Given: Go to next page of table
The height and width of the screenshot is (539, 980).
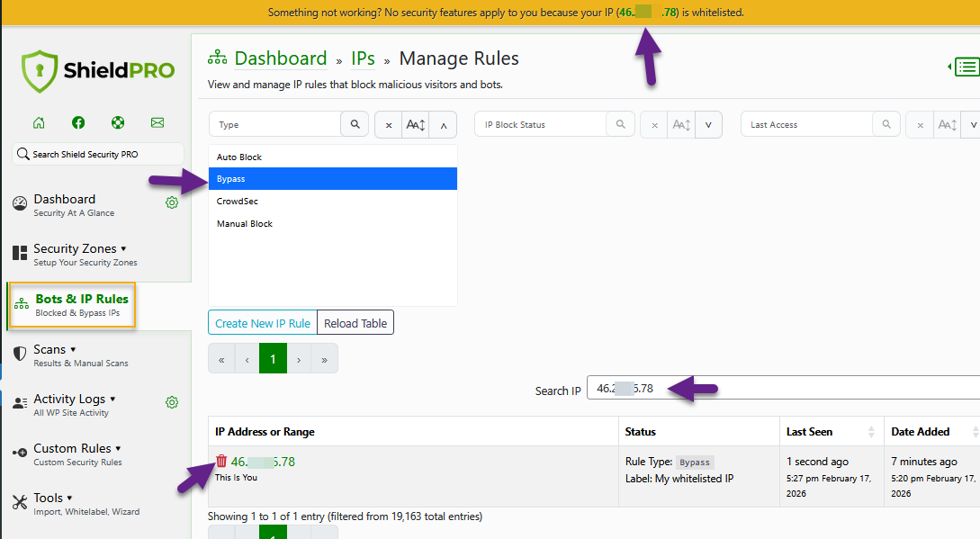Looking at the screenshot, I should click(x=299, y=359).
